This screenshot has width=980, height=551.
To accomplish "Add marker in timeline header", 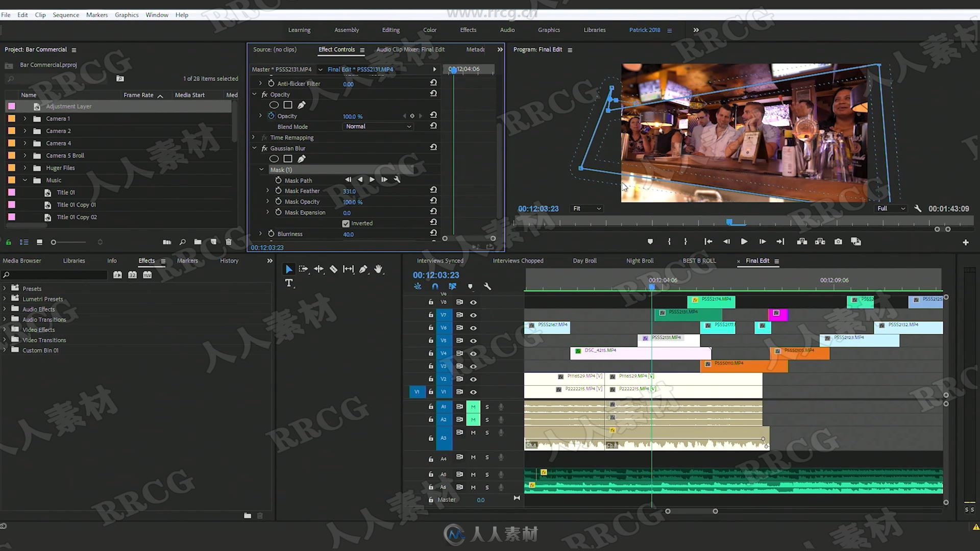I will click(x=470, y=287).
